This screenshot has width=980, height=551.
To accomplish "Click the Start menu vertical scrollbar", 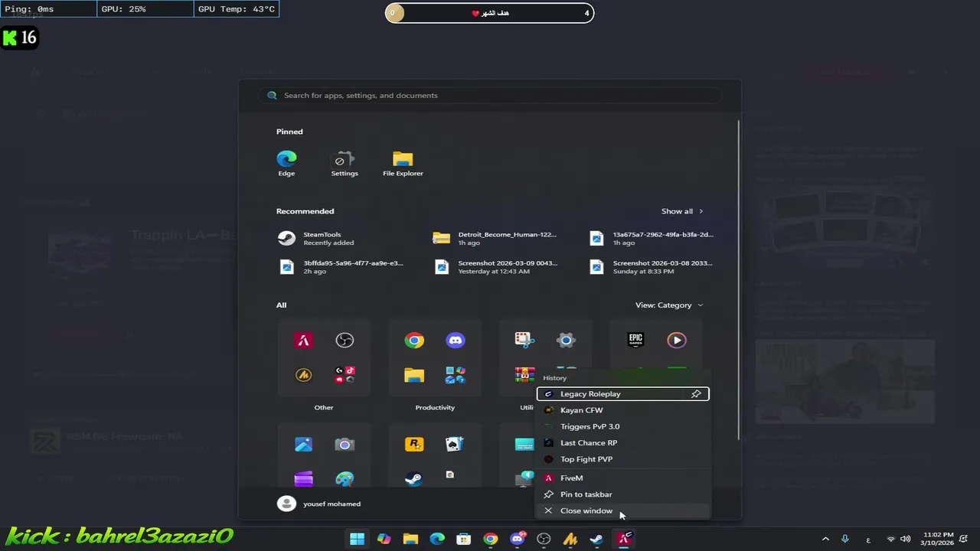I will 739,279.
